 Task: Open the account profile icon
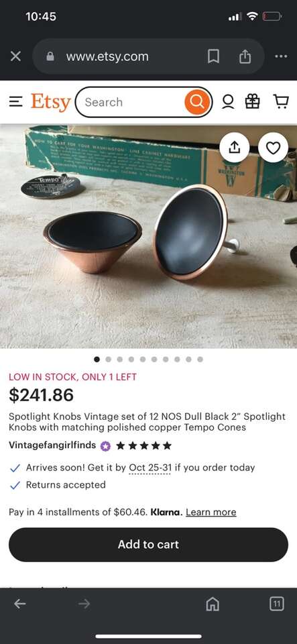228,101
